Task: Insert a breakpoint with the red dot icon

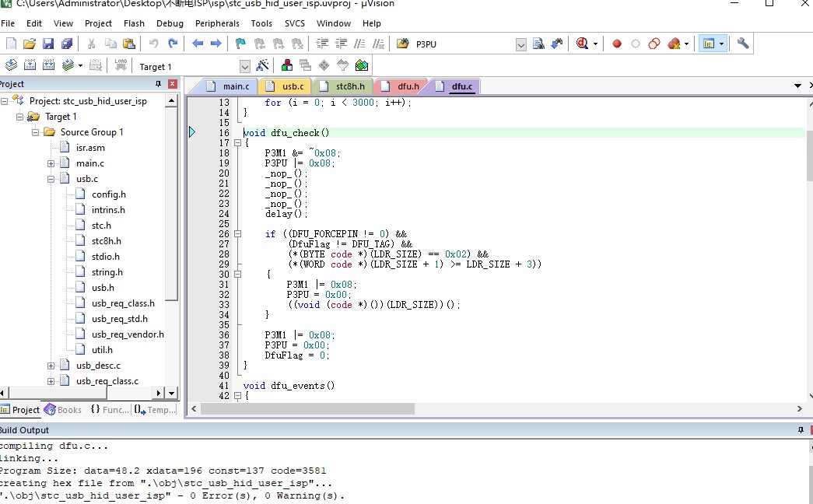Action: click(616, 44)
